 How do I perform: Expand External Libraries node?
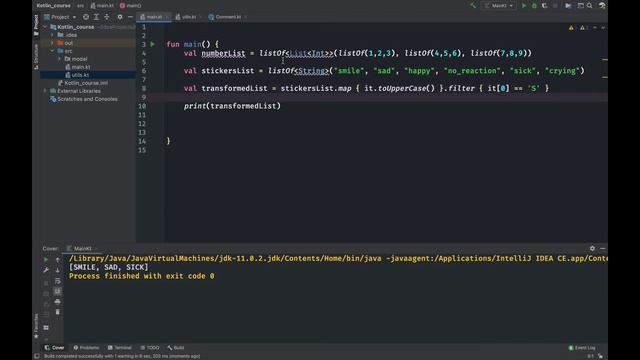point(45,91)
